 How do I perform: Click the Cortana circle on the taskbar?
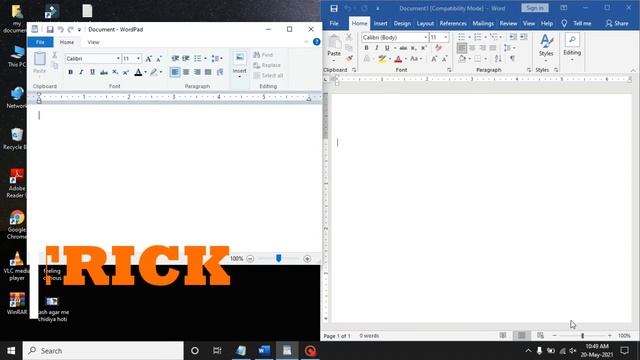pos(195,351)
